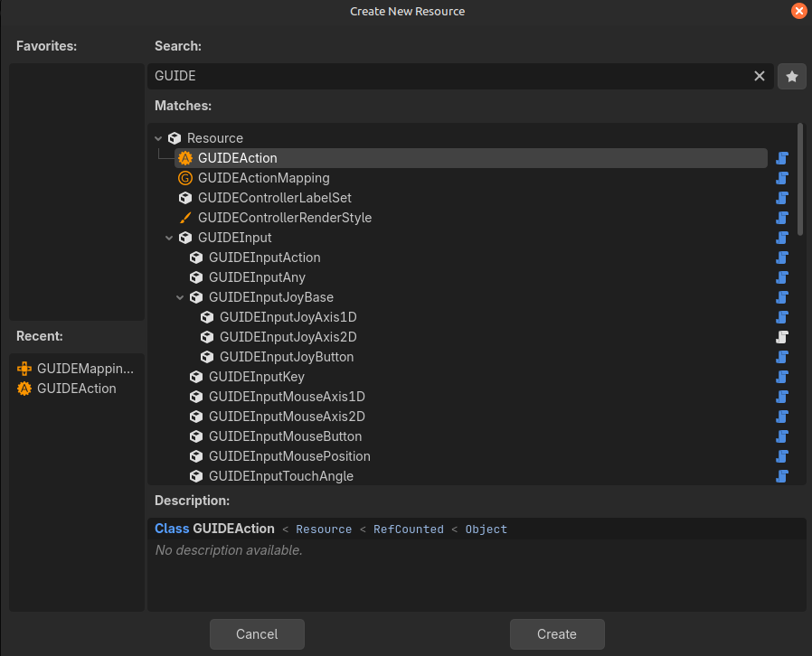The width and height of the screenshot is (812, 656).
Task: Click the matches list scrollbar
Action: coord(800,179)
